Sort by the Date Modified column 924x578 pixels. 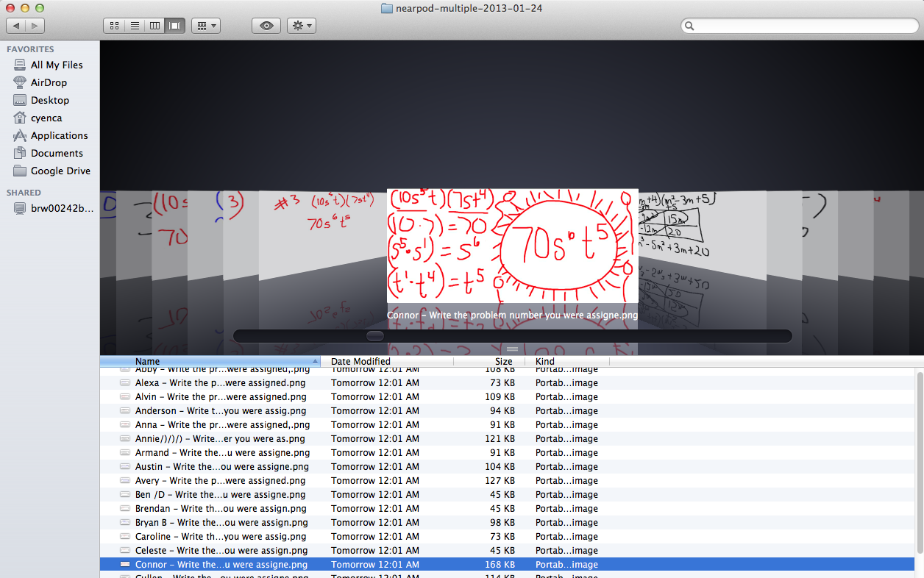386,361
